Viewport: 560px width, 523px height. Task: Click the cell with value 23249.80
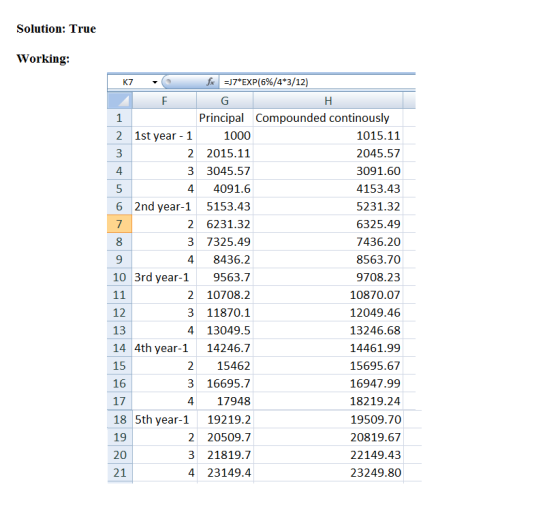pos(329,473)
